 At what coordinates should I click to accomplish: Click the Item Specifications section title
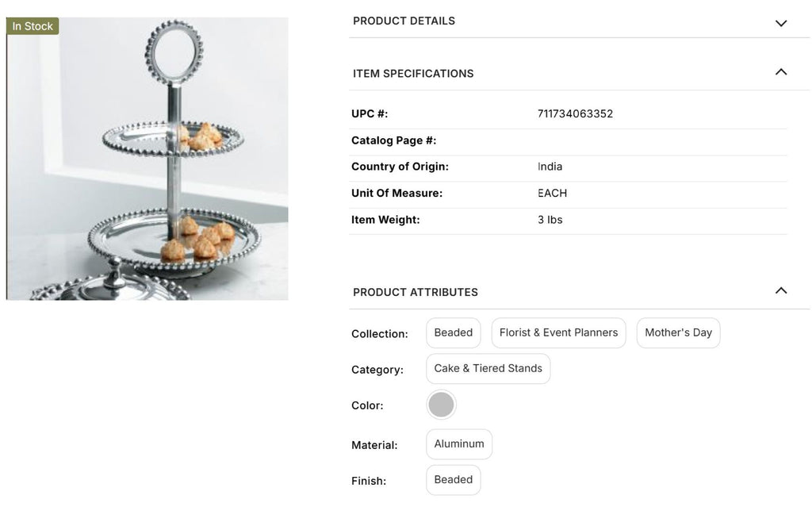(413, 74)
